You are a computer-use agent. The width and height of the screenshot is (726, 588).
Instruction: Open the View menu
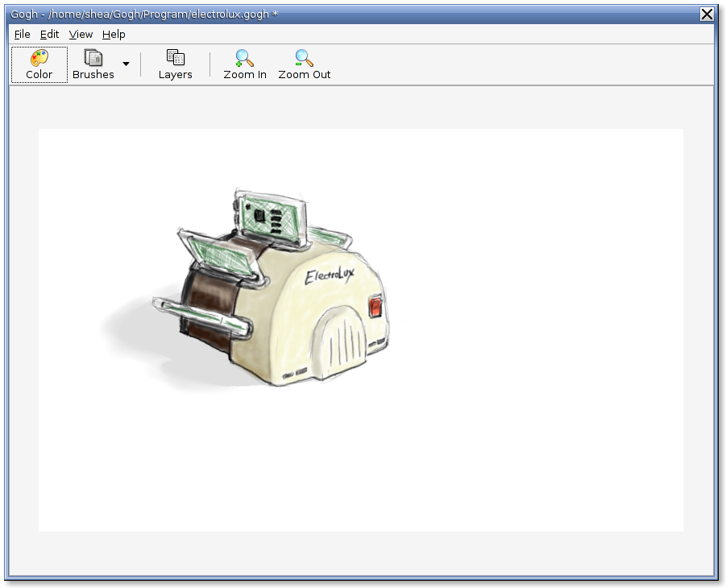click(81, 35)
